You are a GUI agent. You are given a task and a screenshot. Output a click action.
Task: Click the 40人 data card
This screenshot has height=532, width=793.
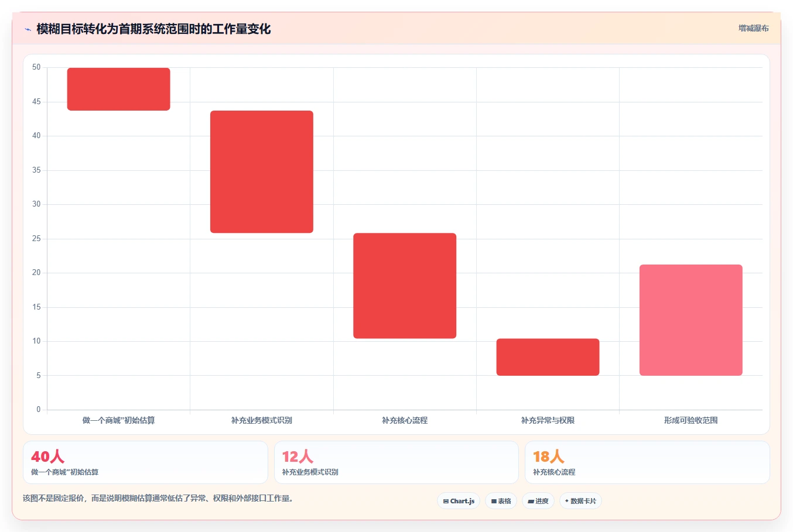145,462
